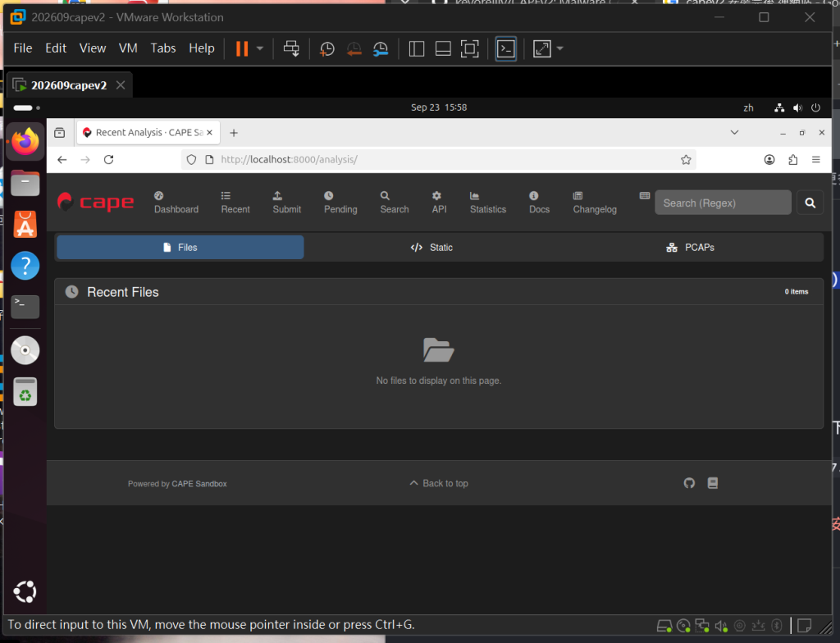
Task: Open the VMware snapshot manager
Action: coord(381,48)
